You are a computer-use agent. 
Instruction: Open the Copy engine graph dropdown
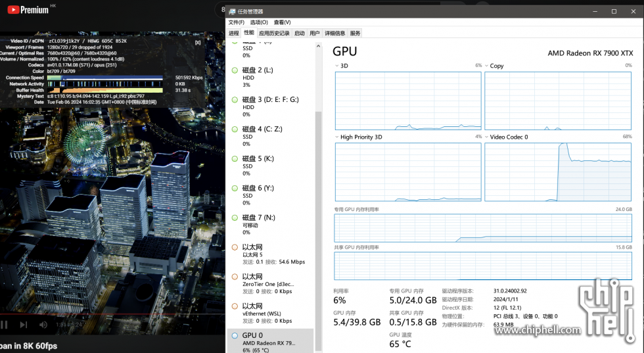pos(487,66)
